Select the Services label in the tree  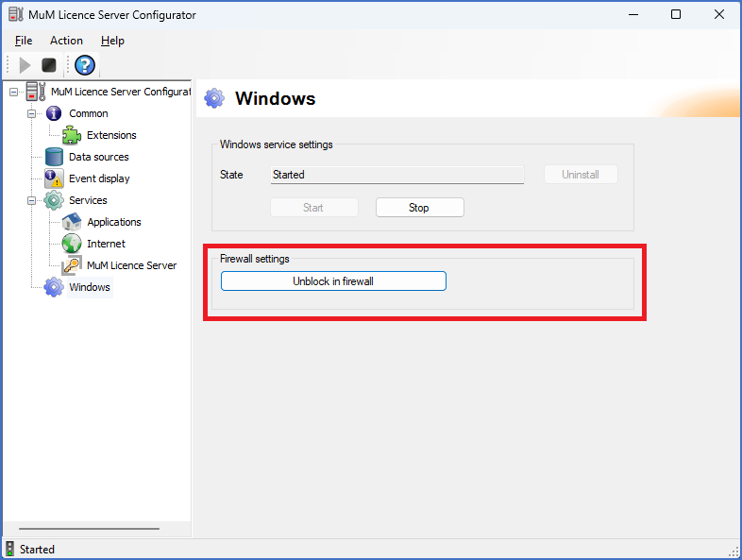coord(88,200)
